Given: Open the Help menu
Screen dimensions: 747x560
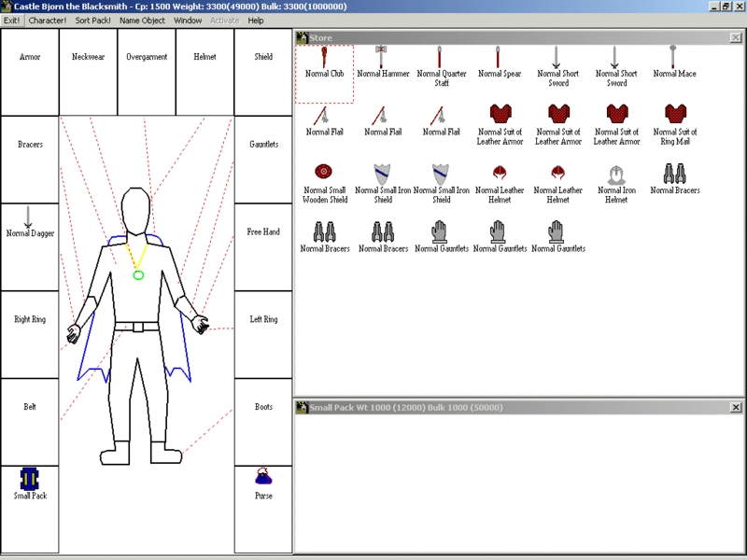Looking at the screenshot, I should 256,20.
